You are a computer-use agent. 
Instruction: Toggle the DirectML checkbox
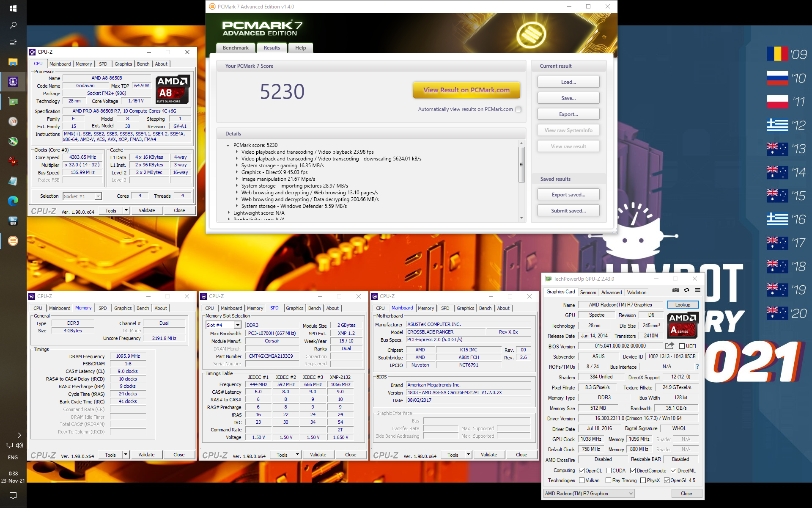click(673, 471)
